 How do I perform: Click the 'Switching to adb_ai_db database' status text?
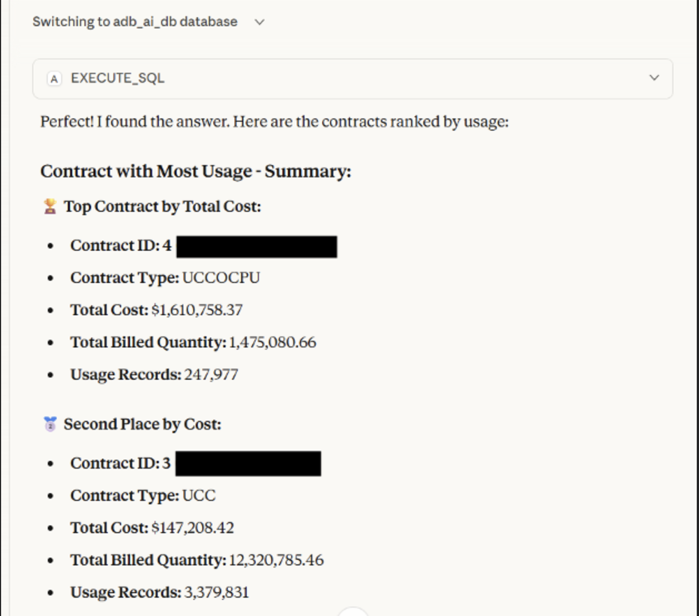click(x=134, y=22)
